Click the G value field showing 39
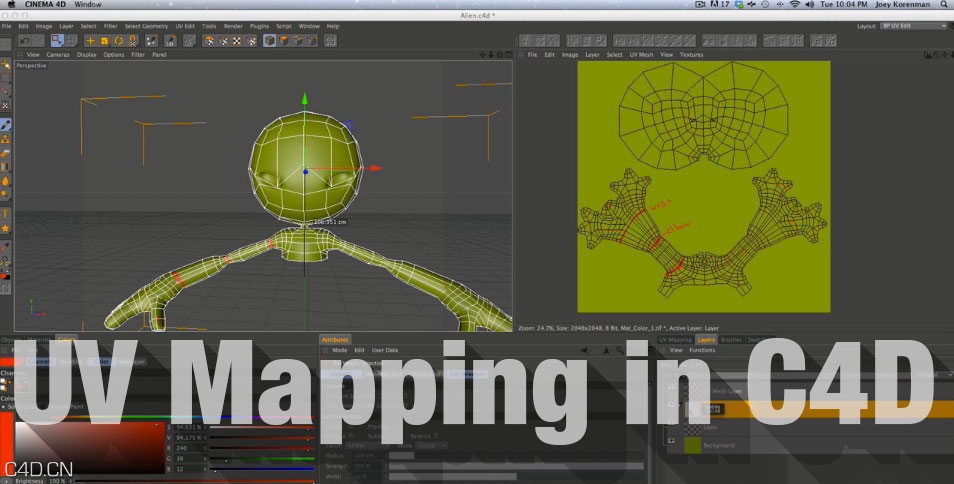This screenshot has height=484, width=954. click(189, 458)
